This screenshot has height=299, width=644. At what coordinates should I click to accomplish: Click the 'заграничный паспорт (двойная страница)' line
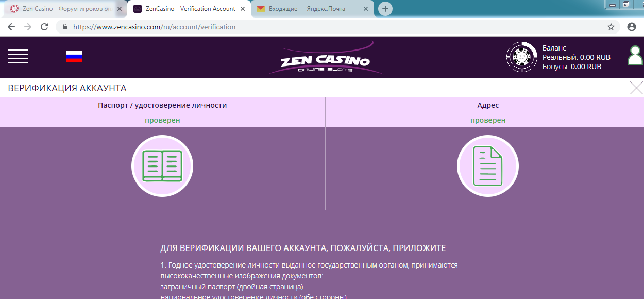tap(232, 287)
